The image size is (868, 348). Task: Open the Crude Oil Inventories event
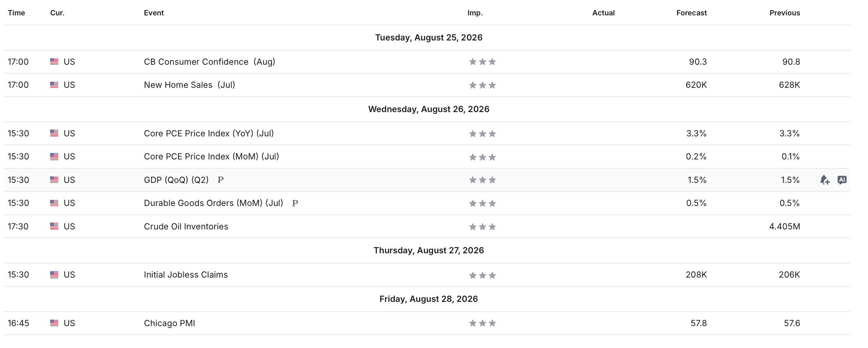coord(186,226)
